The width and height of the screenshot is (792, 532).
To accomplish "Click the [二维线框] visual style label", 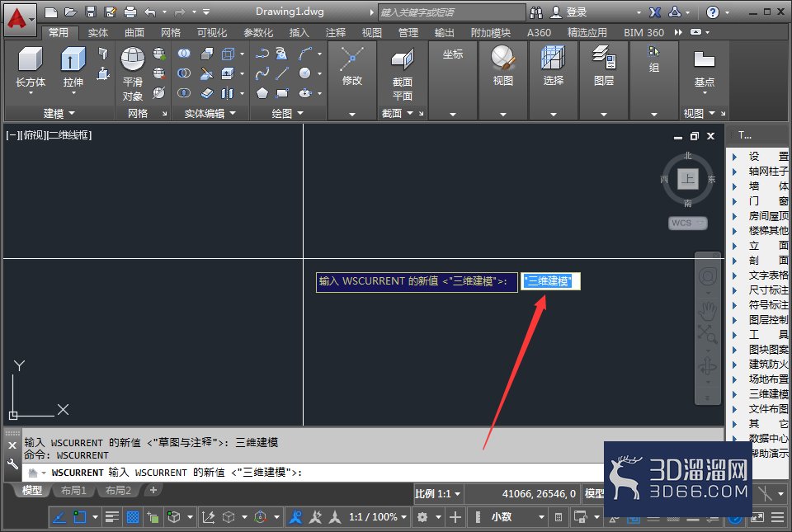I will 69,134.
